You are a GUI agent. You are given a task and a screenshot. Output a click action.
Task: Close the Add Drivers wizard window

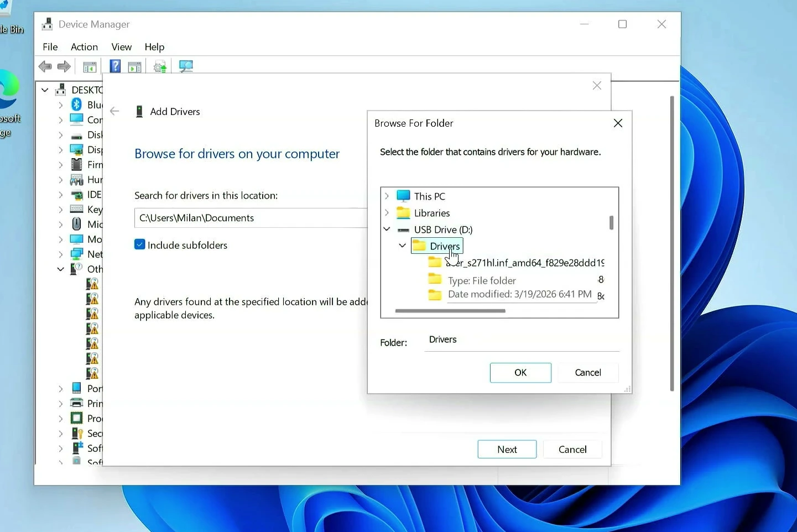click(597, 85)
